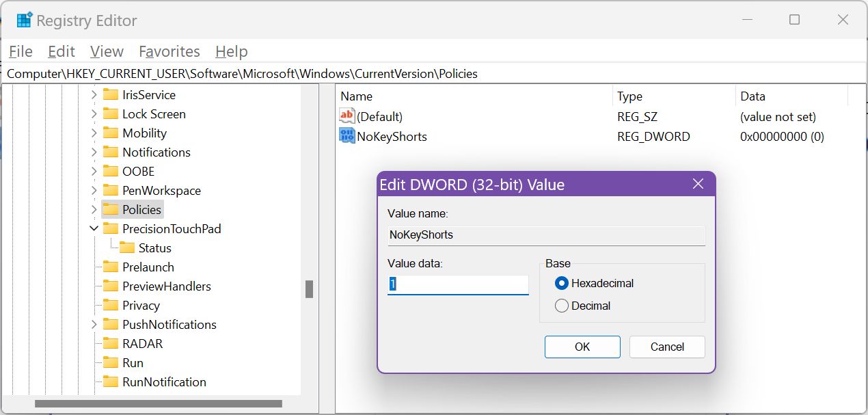Open the Favorites menu
Screen dimensions: 868x415
[169, 51]
